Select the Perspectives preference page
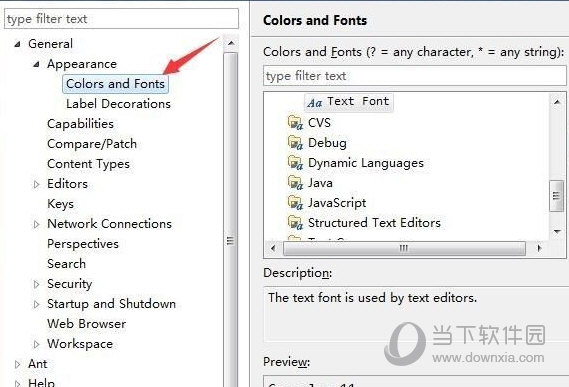 83,244
